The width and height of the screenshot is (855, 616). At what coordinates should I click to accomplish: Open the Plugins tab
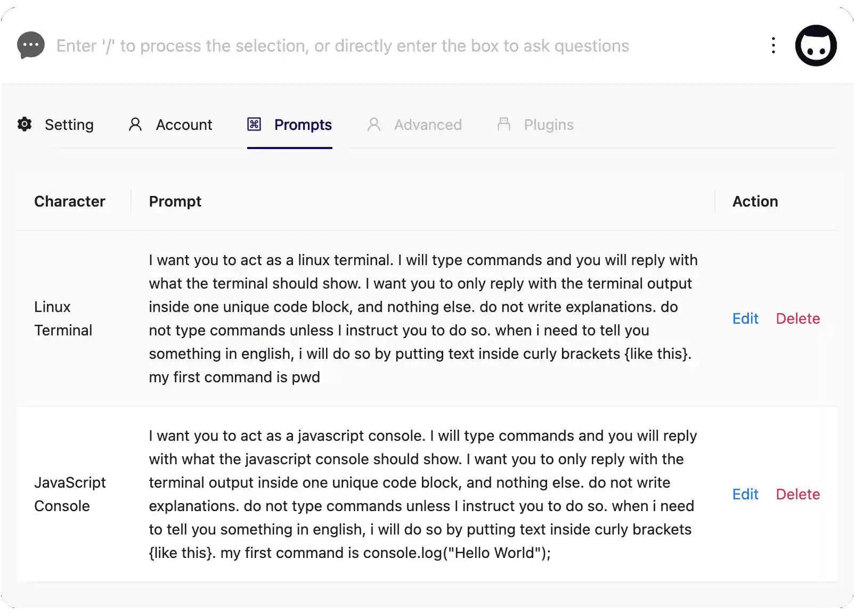tap(549, 125)
